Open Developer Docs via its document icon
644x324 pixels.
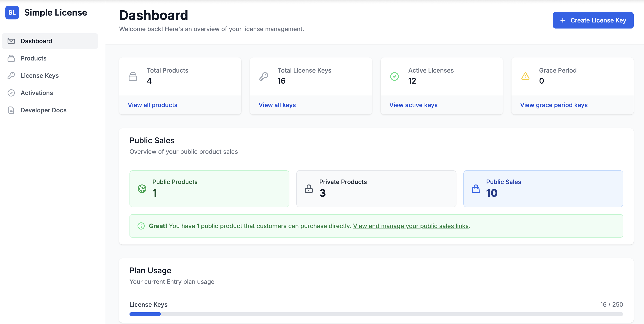(x=11, y=110)
